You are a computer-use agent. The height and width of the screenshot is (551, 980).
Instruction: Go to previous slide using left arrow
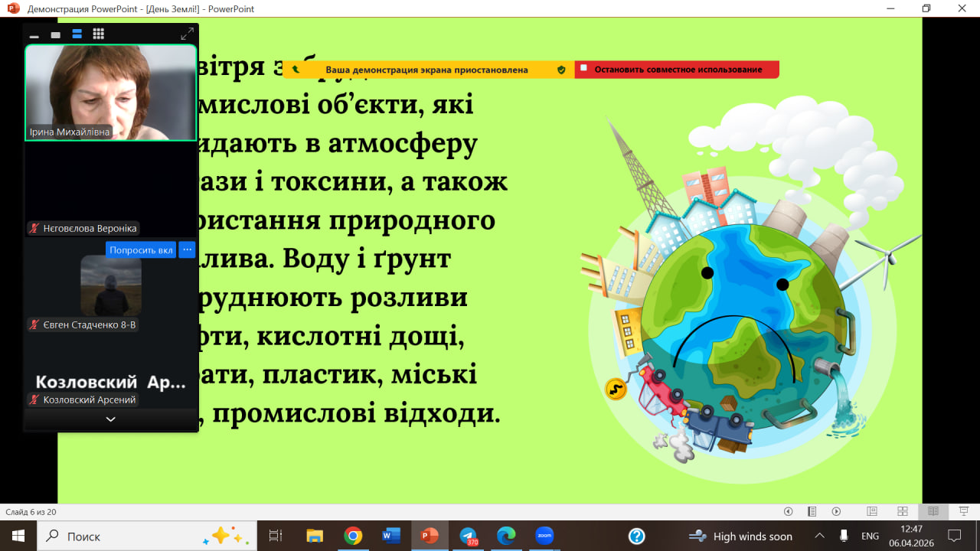[x=788, y=511]
